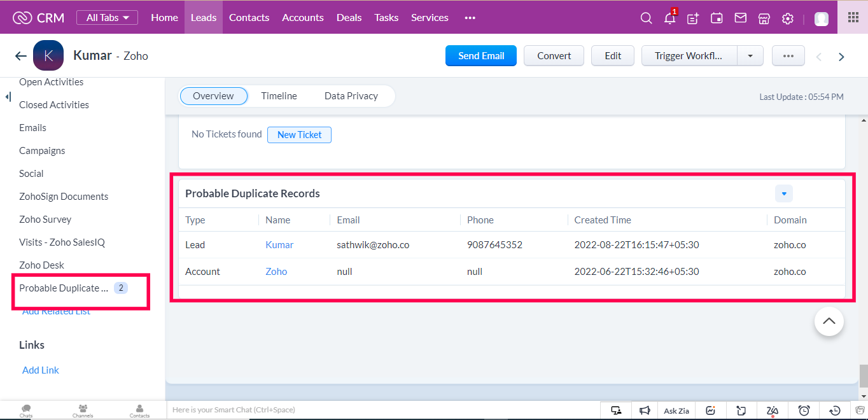The height and width of the screenshot is (420, 868).
Task: Navigate to the Tasks tab
Action: click(386, 18)
